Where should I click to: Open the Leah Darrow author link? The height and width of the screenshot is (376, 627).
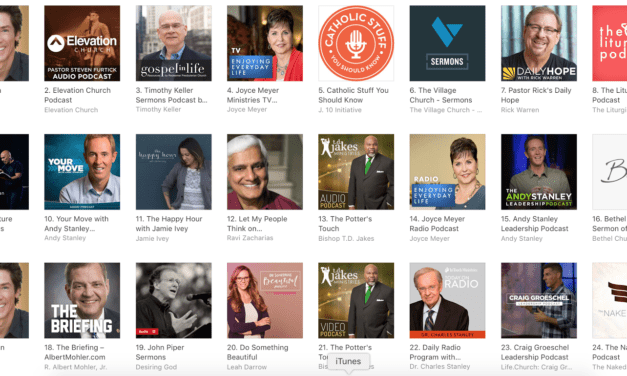click(x=247, y=367)
